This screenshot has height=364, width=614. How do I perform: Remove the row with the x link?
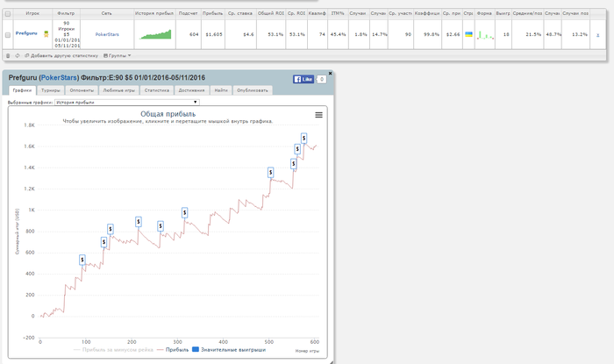tap(597, 35)
